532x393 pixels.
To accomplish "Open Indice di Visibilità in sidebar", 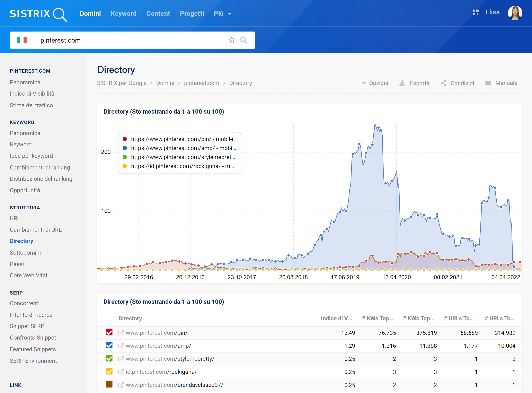I will click(32, 94).
